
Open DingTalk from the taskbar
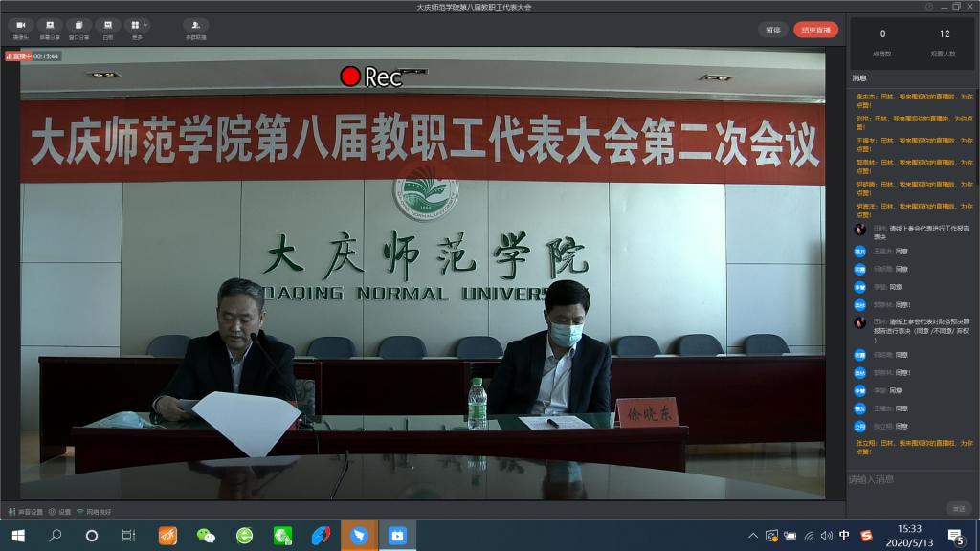(359, 536)
